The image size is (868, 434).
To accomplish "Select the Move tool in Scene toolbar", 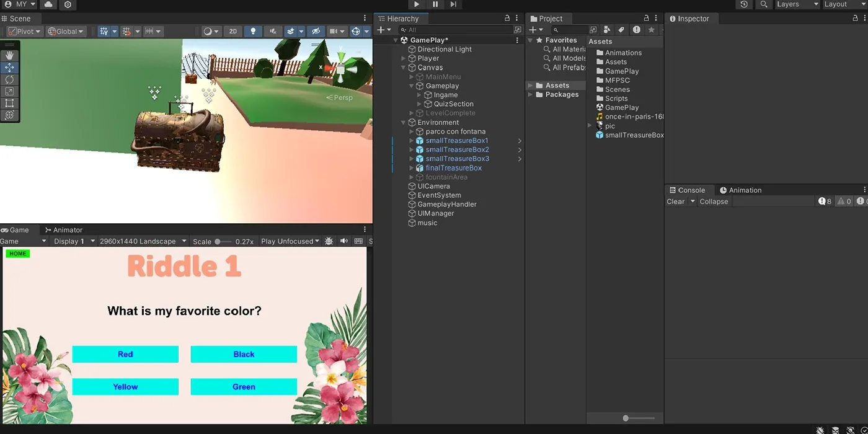I will (x=10, y=68).
